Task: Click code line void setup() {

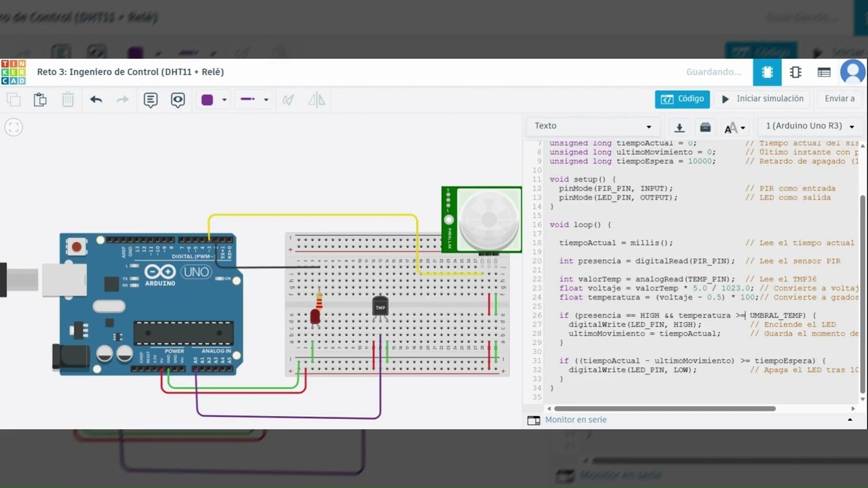Action: click(x=583, y=180)
